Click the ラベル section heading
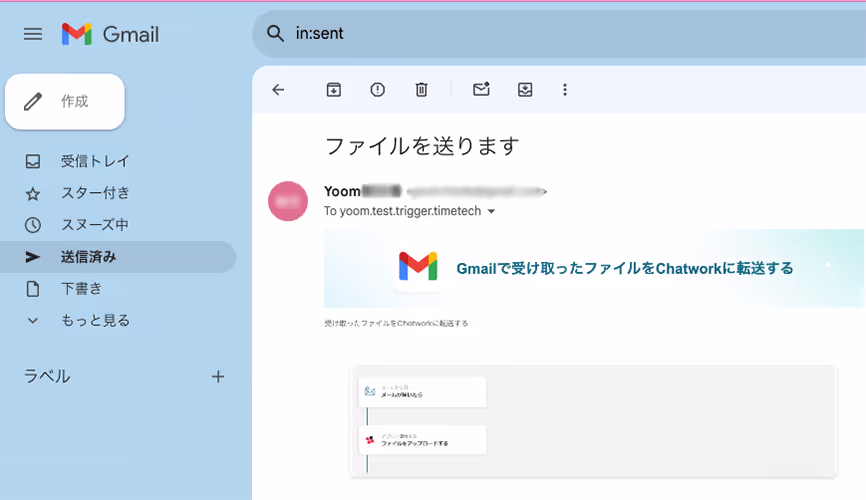 [47, 377]
